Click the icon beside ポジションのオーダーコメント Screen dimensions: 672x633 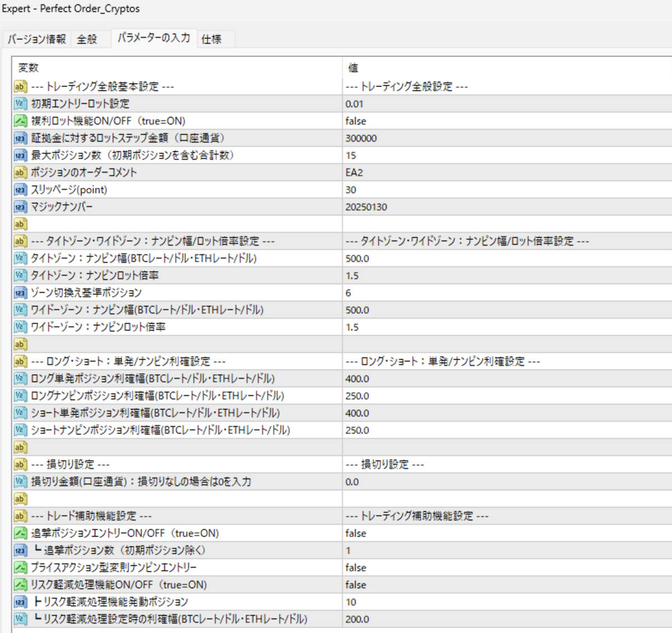point(20,172)
